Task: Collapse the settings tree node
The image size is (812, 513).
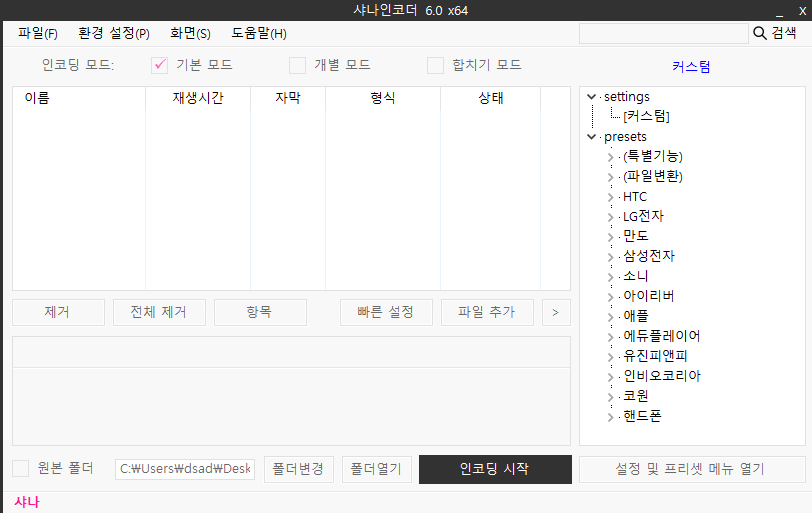Action: [591, 97]
